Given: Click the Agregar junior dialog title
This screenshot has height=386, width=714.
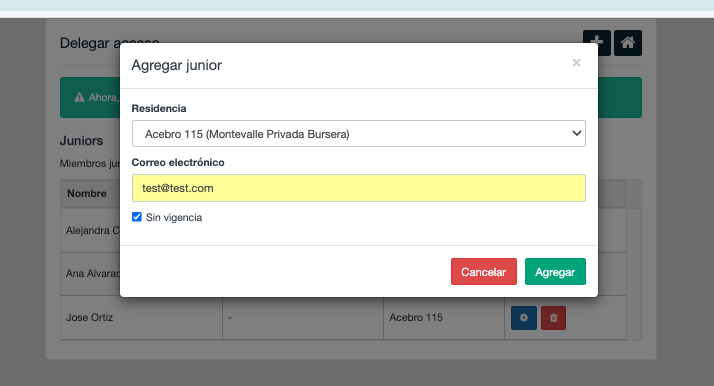Looking at the screenshot, I should point(177,65).
